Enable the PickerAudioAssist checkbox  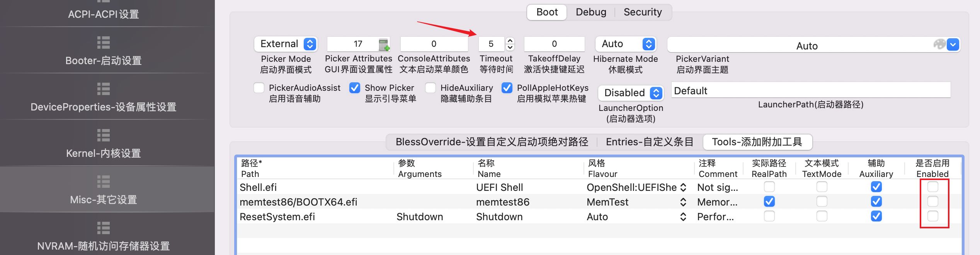click(x=259, y=88)
